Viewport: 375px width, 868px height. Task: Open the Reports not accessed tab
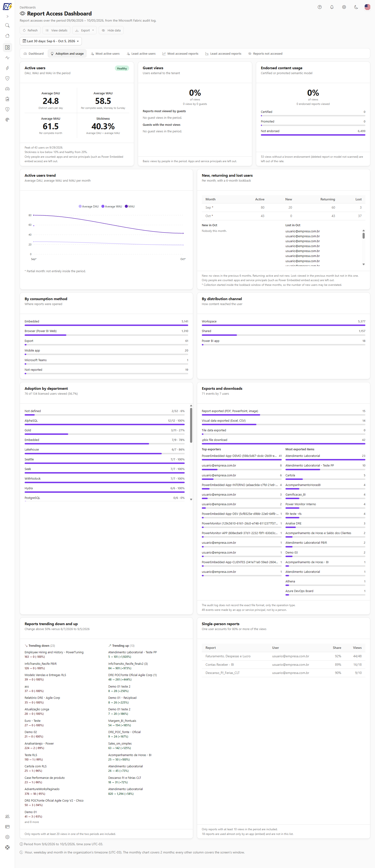[265, 54]
